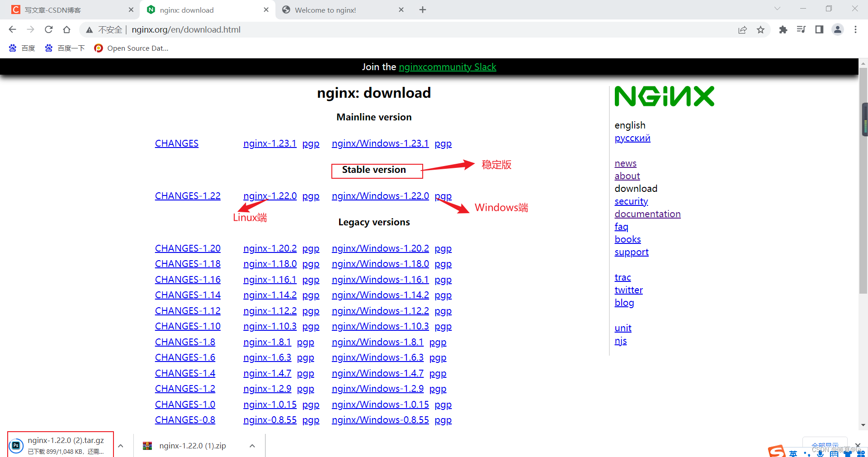This screenshot has width=868, height=457.
Task: Open the tab search chevron
Action: [x=777, y=8]
